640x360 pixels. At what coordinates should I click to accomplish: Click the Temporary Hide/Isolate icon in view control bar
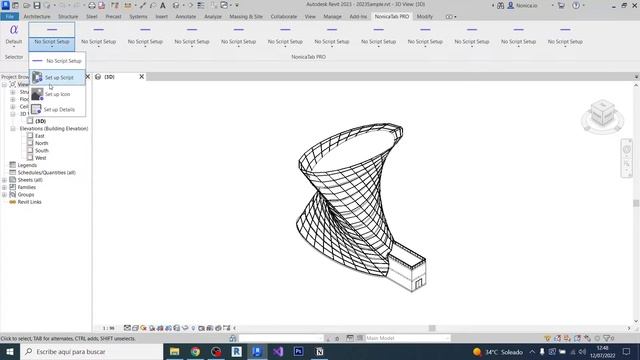click(x=185, y=328)
